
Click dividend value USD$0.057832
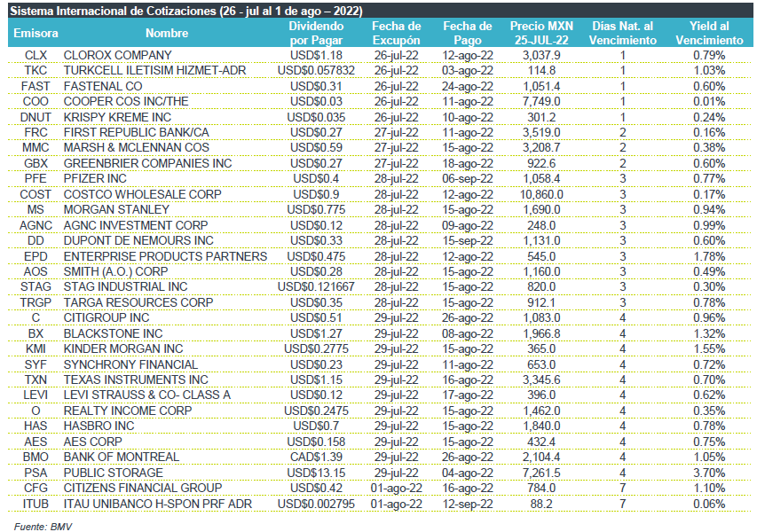click(316, 70)
